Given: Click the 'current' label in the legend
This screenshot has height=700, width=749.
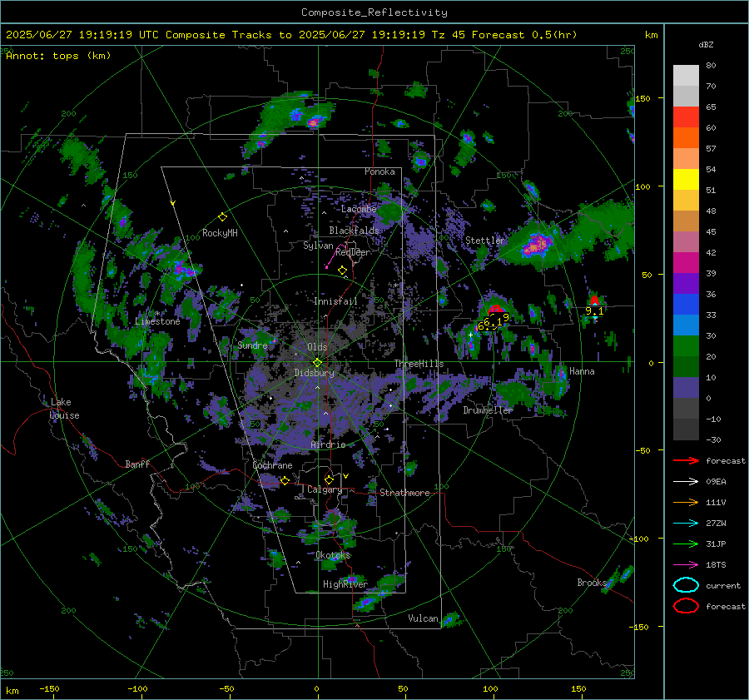Looking at the screenshot, I should click(723, 586).
